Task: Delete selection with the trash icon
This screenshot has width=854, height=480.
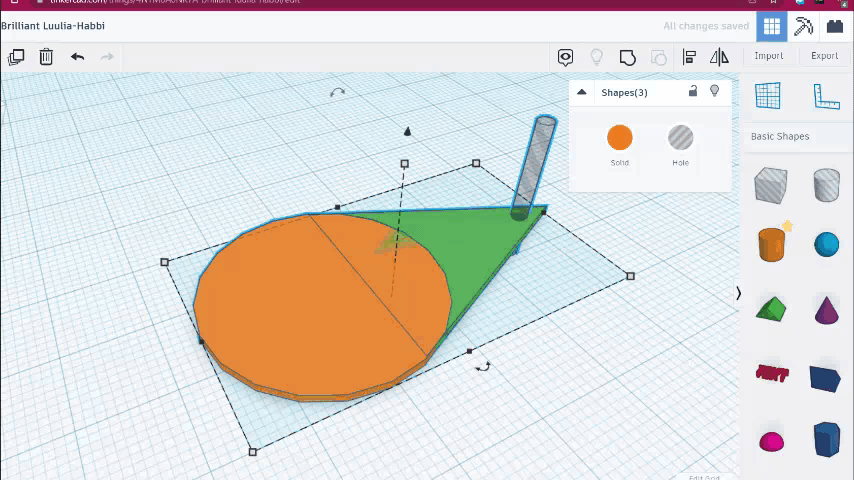Action: (46, 57)
